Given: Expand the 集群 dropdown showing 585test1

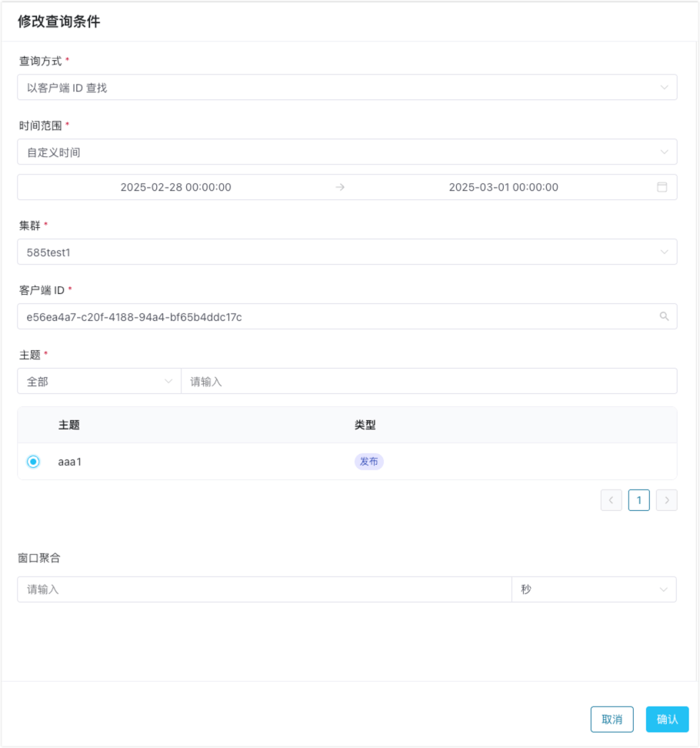Looking at the screenshot, I should click(346, 252).
